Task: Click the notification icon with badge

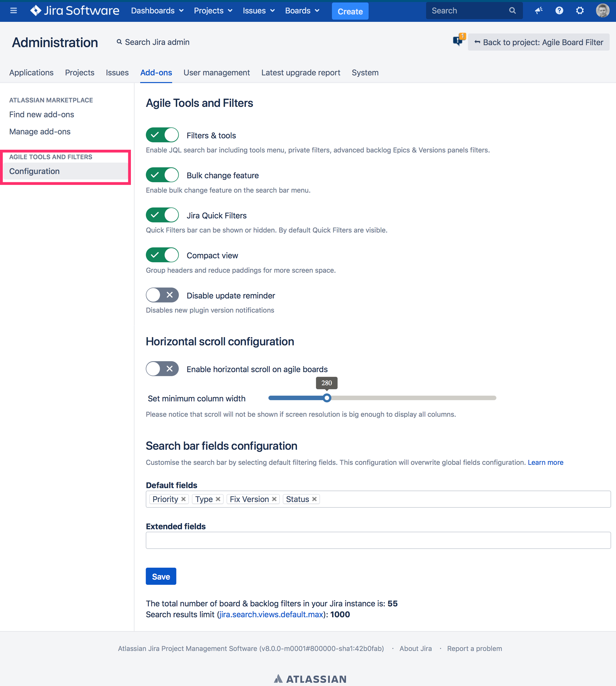Action: [x=458, y=41]
